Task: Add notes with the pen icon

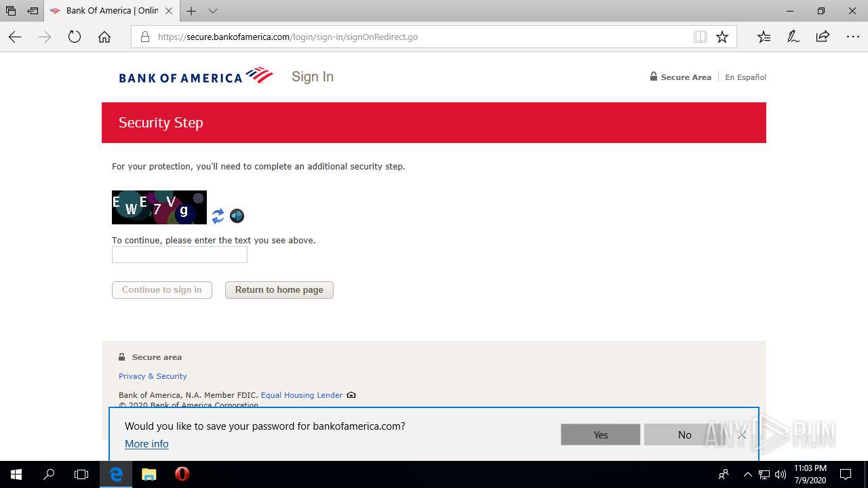Action: [x=793, y=37]
